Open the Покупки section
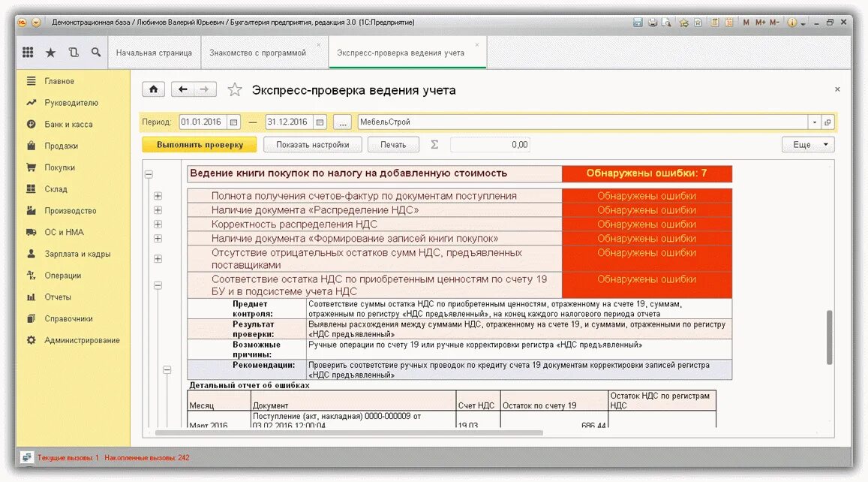 (59, 167)
